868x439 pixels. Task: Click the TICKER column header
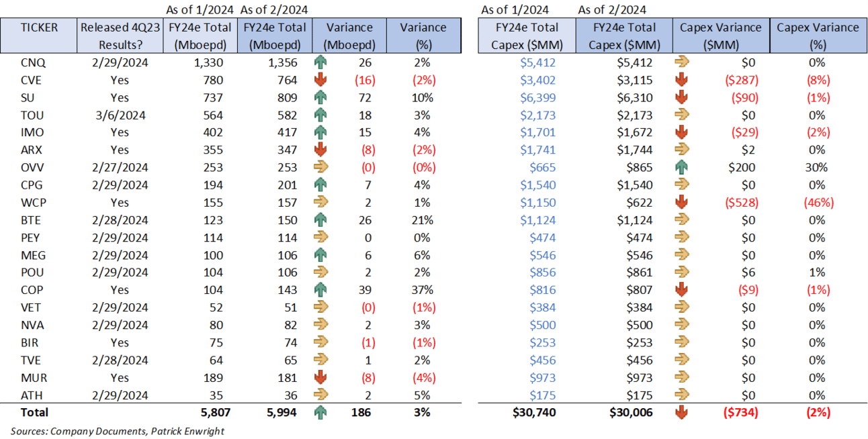click(40, 36)
